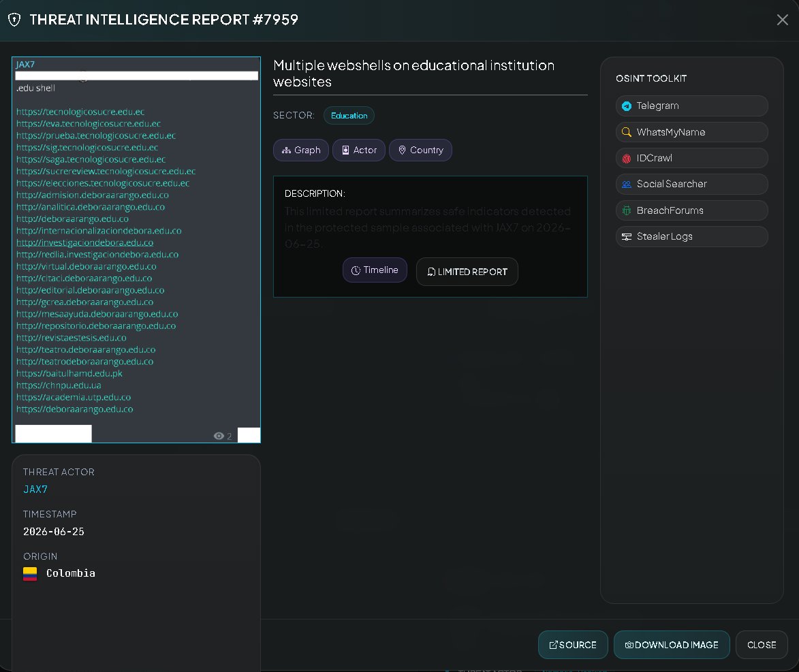Click the http://redlia.investigaciondebora.edu.co link
799x672 pixels.
[97, 255]
